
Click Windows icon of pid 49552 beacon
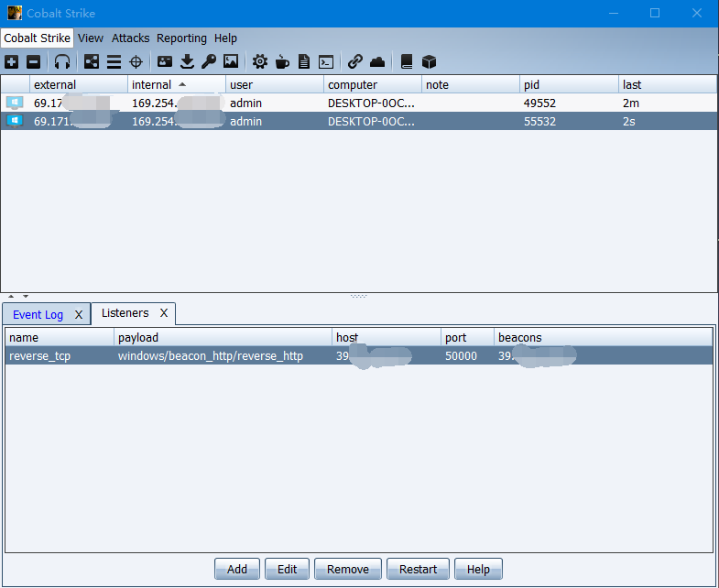[15, 103]
